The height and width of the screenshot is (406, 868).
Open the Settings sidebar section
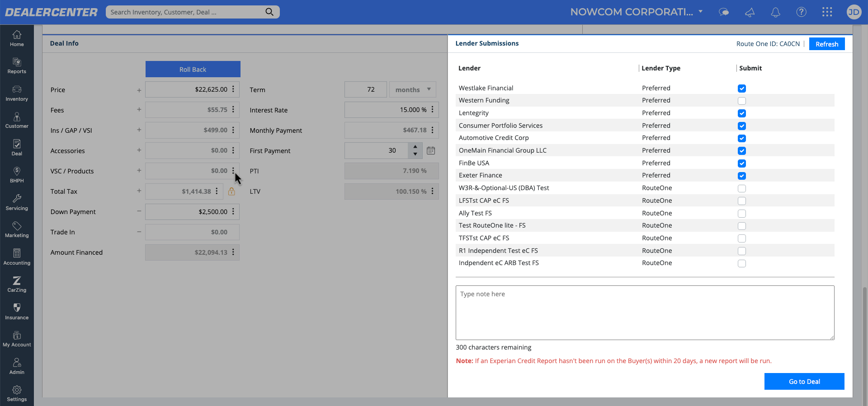[x=17, y=393]
